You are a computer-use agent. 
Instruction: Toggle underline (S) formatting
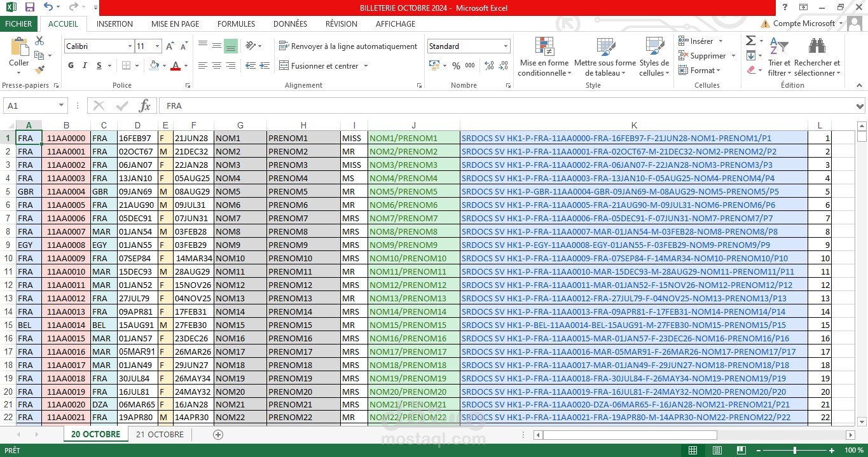point(99,65)
